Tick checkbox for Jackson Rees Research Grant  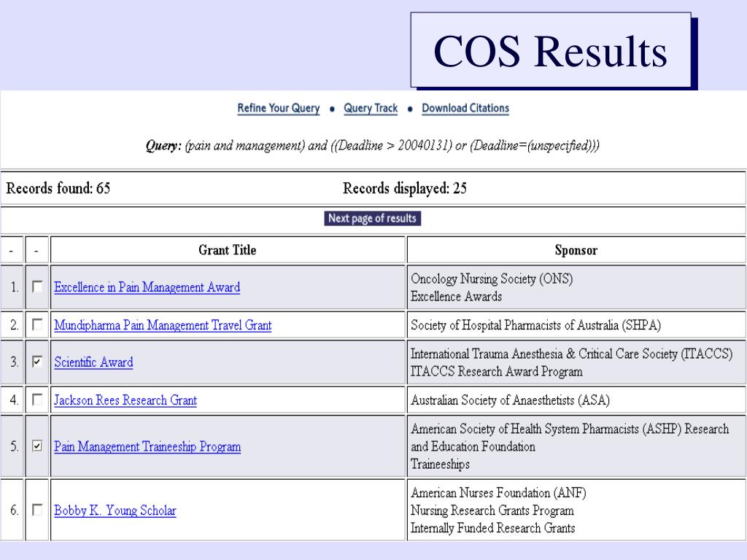click(37, 400)
